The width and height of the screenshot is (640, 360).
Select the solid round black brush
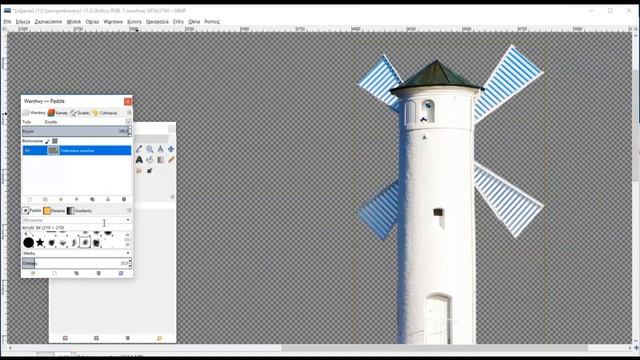29,243
